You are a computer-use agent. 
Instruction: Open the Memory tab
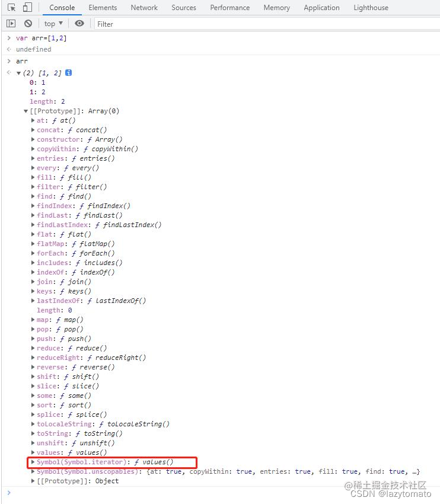[277, 7]
